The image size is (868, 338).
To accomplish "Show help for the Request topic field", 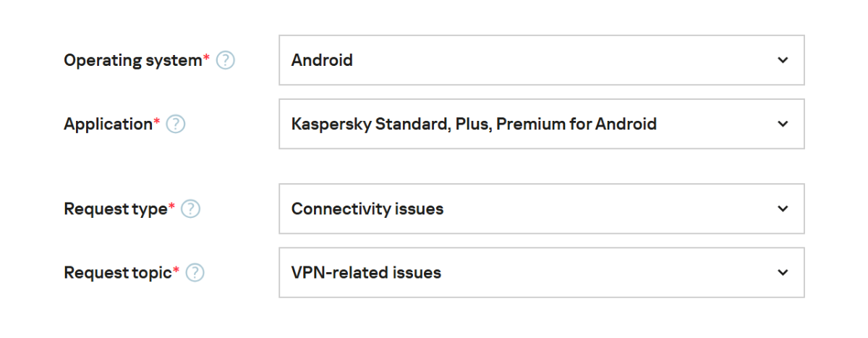I will [x=195, y=273].
